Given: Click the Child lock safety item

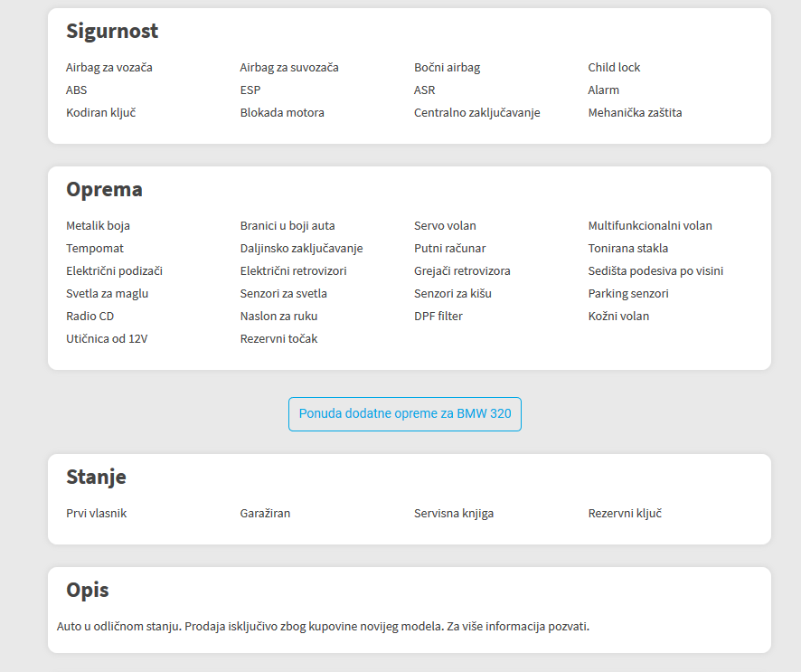Looking at the screenshot, I should click(614, 68).
